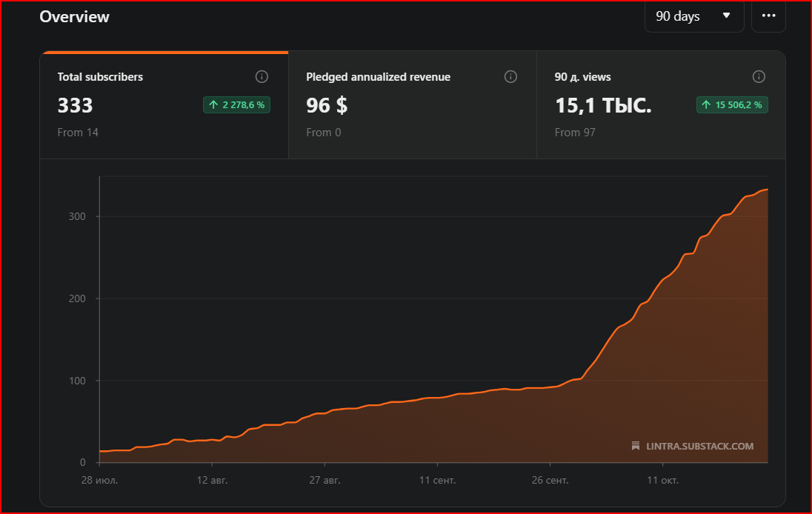Click the Overview heading
Viewport: 812px width, 514px height.
75,16
